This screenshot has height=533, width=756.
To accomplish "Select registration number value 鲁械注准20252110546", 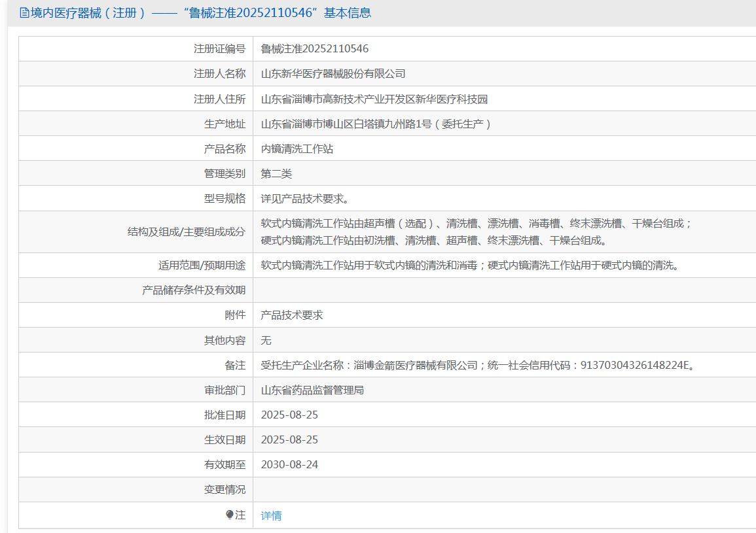I will (x=314, y=48).
